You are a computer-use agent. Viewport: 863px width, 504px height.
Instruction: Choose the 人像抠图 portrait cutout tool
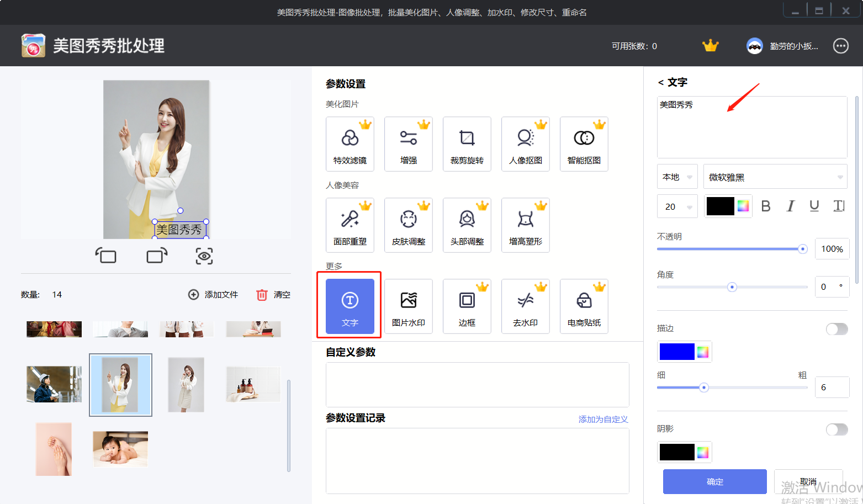[x=526, y=144]
